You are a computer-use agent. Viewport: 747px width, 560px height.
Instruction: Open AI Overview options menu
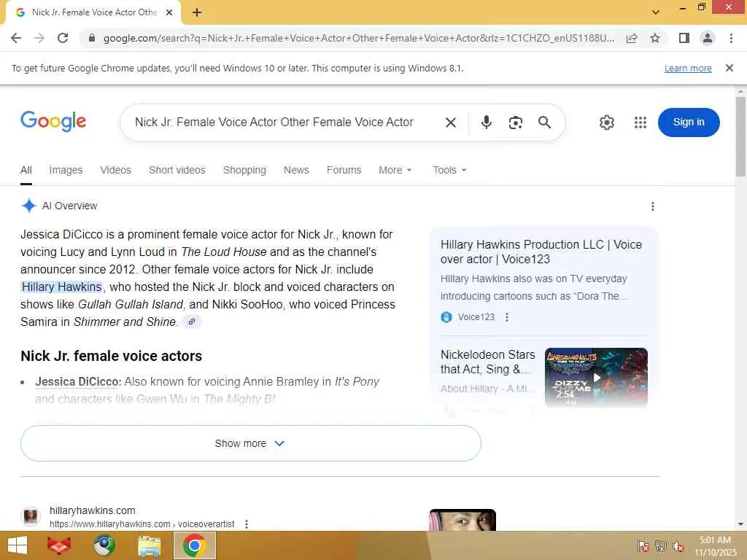point(653,206)
